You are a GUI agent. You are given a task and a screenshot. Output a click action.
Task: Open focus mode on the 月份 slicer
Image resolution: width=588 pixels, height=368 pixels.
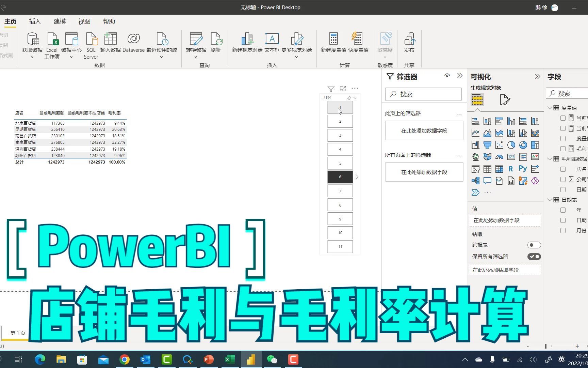point(343,89)
